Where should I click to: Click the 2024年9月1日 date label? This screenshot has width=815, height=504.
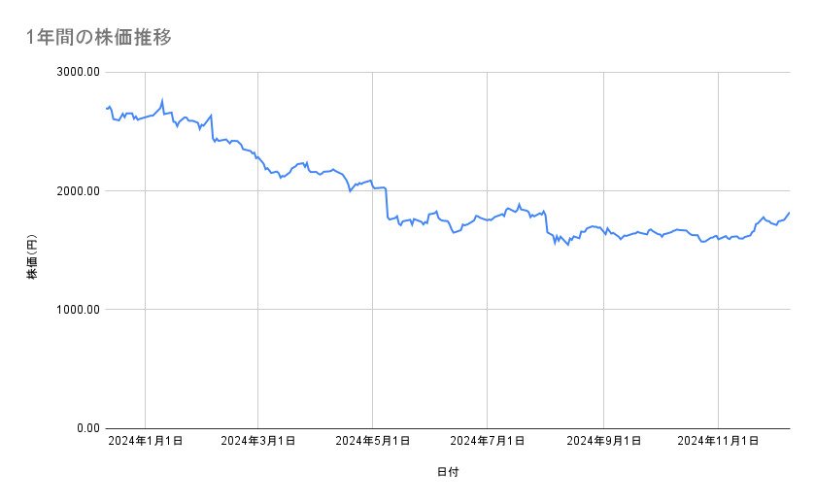point(603,441)
